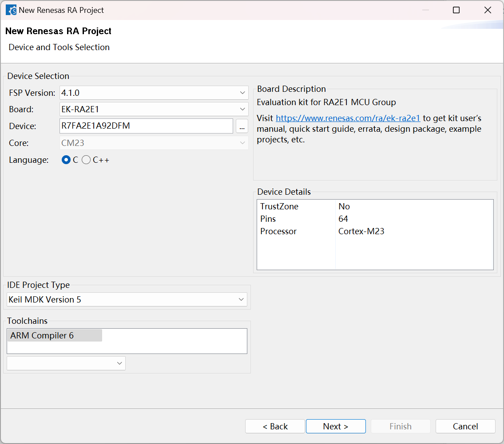Click the TrustZone row in Device Details
The width and height of the screenshot is (504, 444).
(375, 206)
